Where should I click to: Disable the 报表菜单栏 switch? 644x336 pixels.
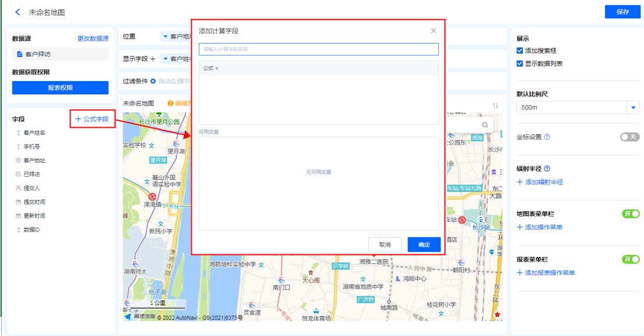pos(631,259)
